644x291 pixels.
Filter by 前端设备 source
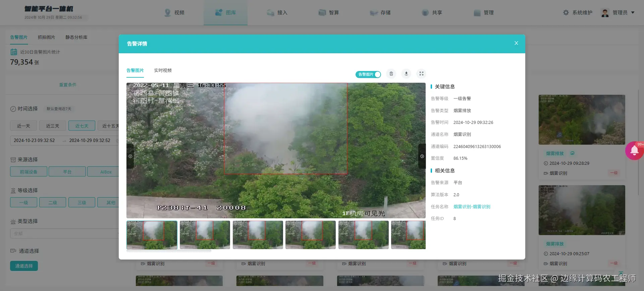(29, 171)
